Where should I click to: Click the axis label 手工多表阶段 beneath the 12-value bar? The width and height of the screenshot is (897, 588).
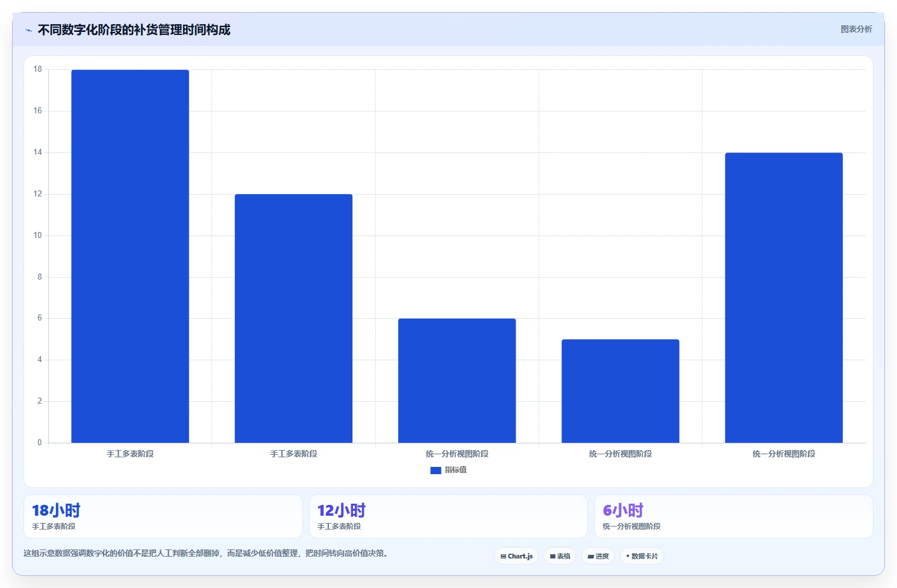click(x=293, y=454)
